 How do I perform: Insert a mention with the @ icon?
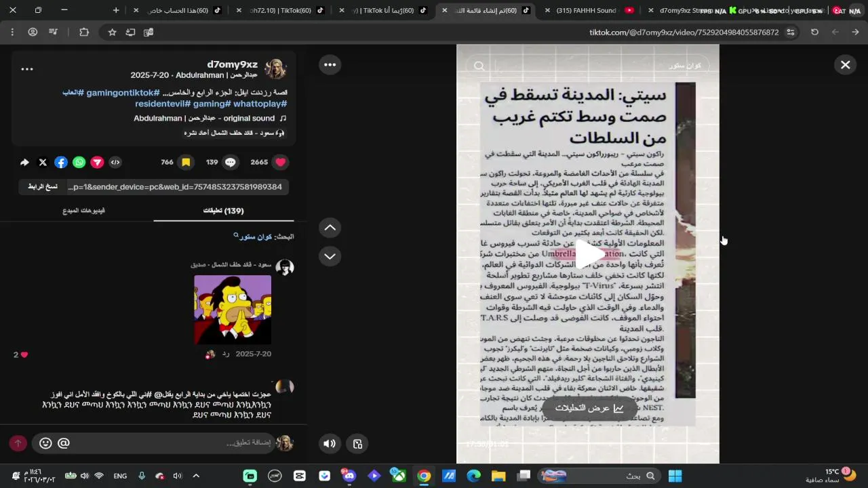click(64, 443)
